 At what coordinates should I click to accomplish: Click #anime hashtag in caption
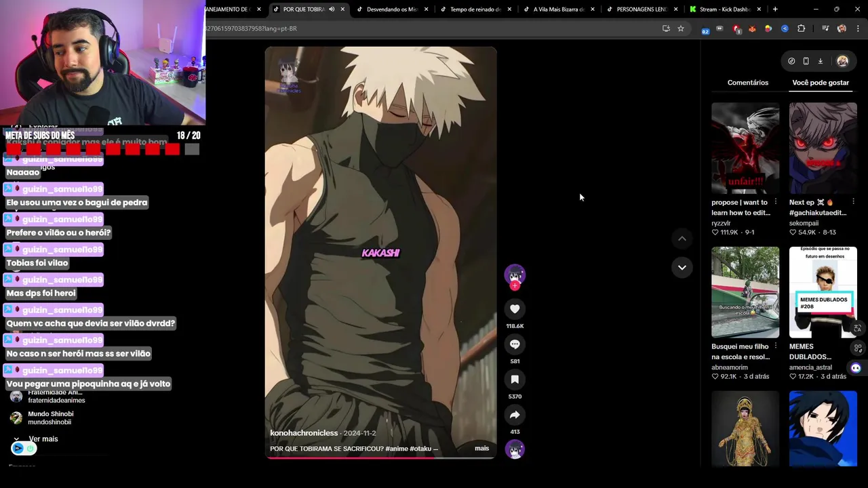397,449
